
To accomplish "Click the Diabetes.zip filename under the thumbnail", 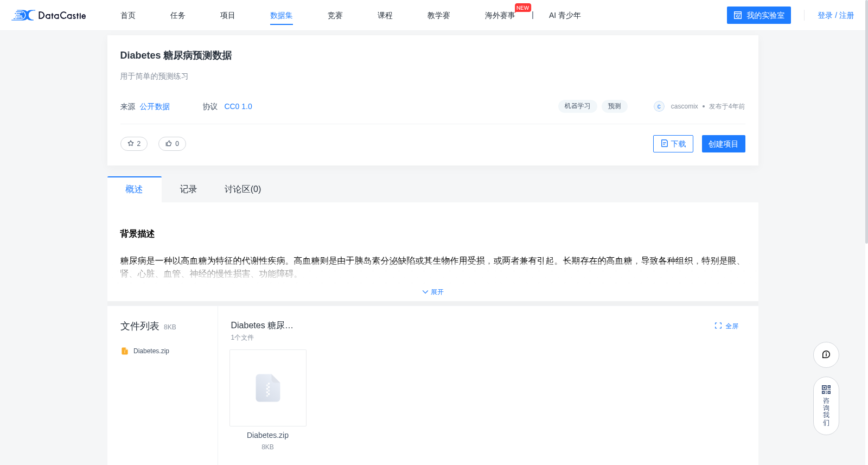I will point(268,435).
